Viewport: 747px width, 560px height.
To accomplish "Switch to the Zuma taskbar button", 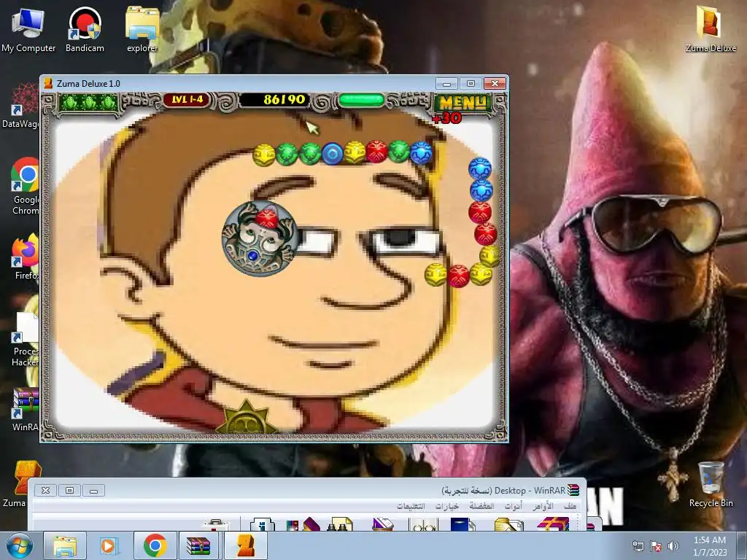I will 245,545.
